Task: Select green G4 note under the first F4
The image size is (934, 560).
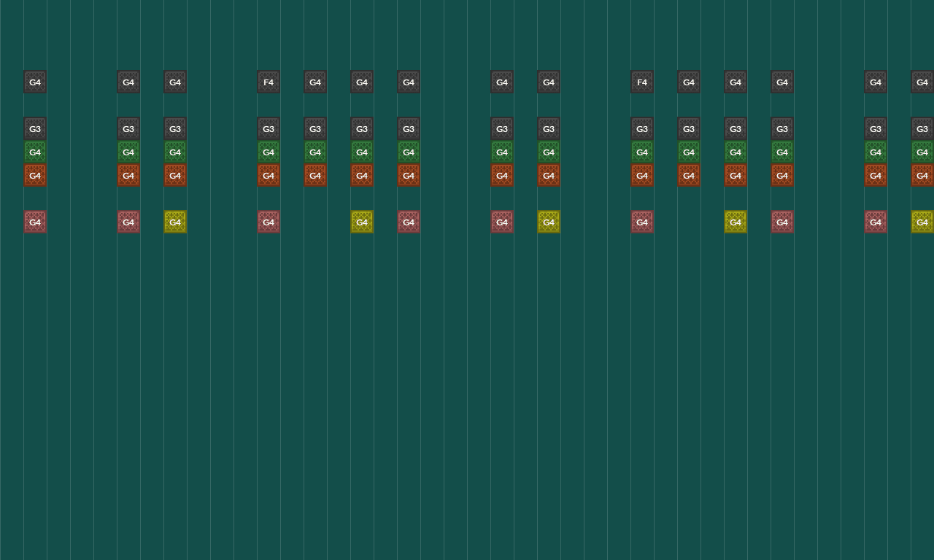Action: (269, 152)
